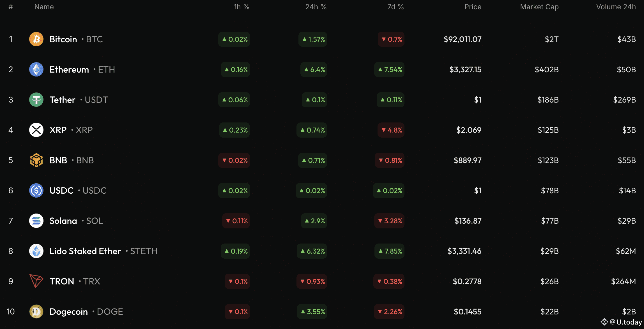
Task: Click the Bitcoin orange logo icon
Action: coord(36,39)
